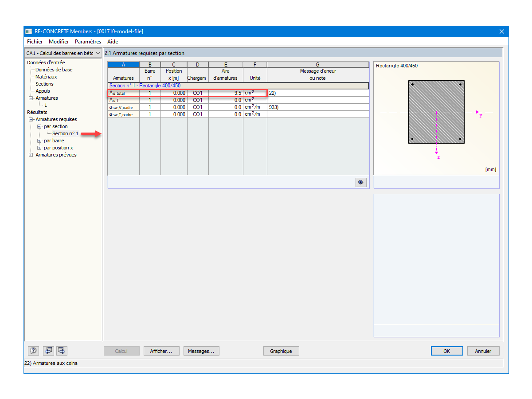Click the Afficher... button
532x399 pixels.
tap(161, 351)
